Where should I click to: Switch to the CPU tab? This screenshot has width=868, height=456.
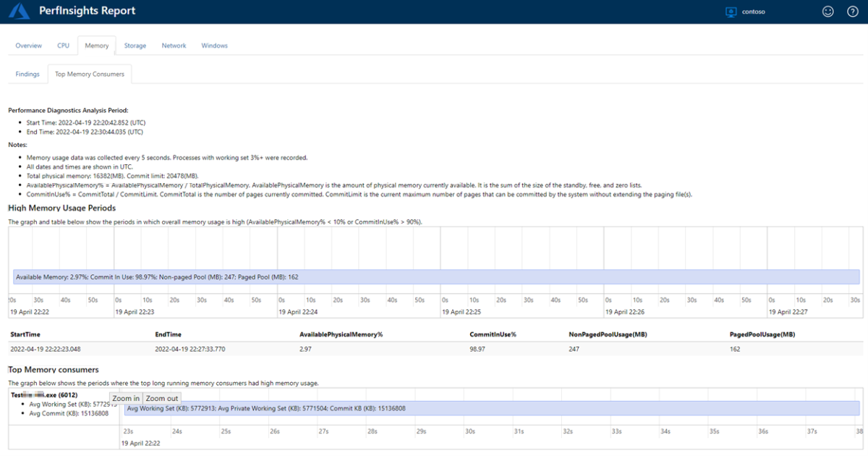pyautogui.click(x=64, y=46)
